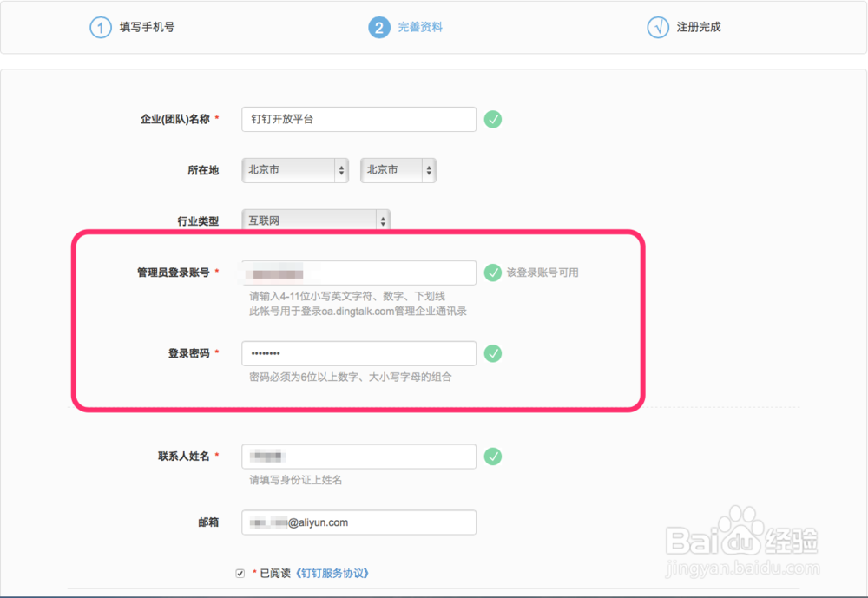Click the 该登录账号可用 status text
This screenshot has height=598, width=868.
[x=542, y=273]
